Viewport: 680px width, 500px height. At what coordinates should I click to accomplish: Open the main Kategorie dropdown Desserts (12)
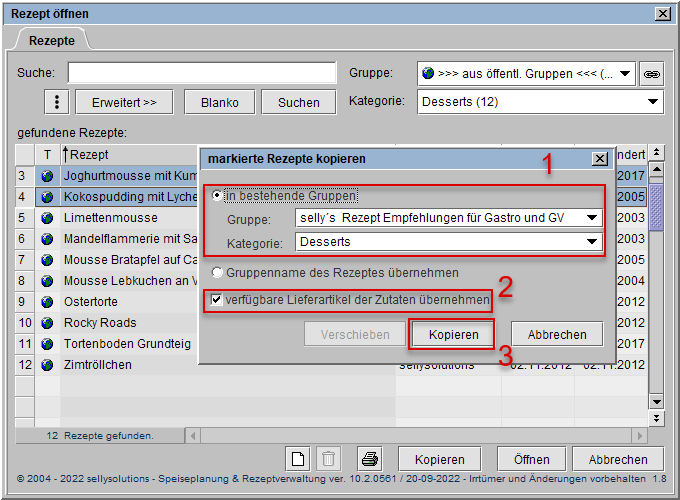click(540, 102)
